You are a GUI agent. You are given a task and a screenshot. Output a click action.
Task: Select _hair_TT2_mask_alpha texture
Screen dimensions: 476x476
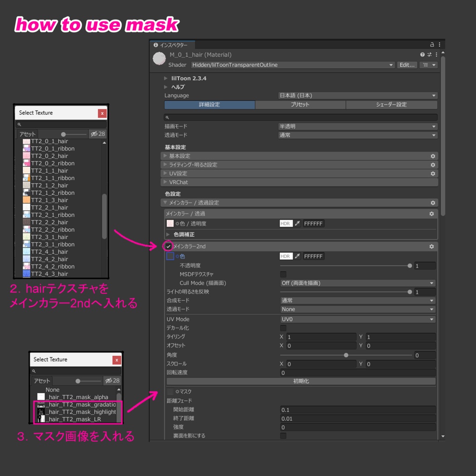click(x=73, y=397)
